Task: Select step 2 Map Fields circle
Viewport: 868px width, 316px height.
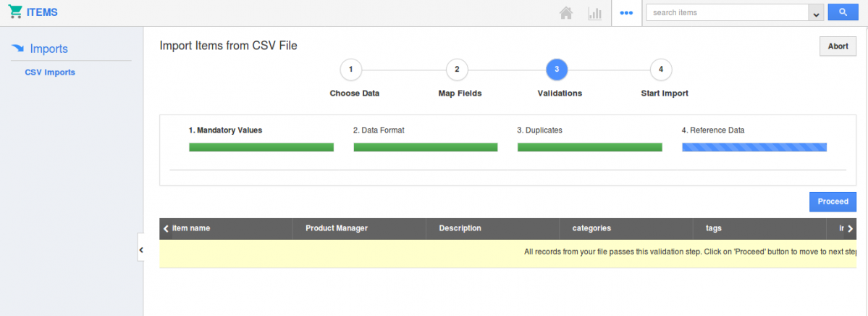Action: pyautogui.click(x=457, y=70)
